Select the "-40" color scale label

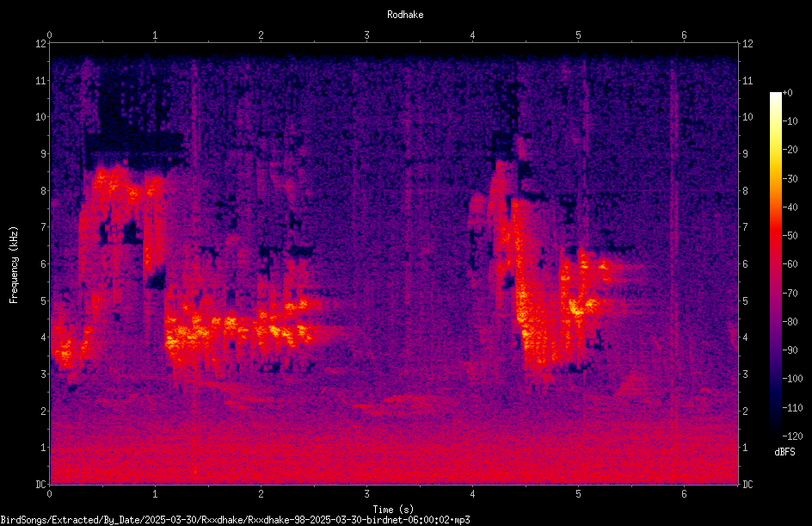pos(790,207)
